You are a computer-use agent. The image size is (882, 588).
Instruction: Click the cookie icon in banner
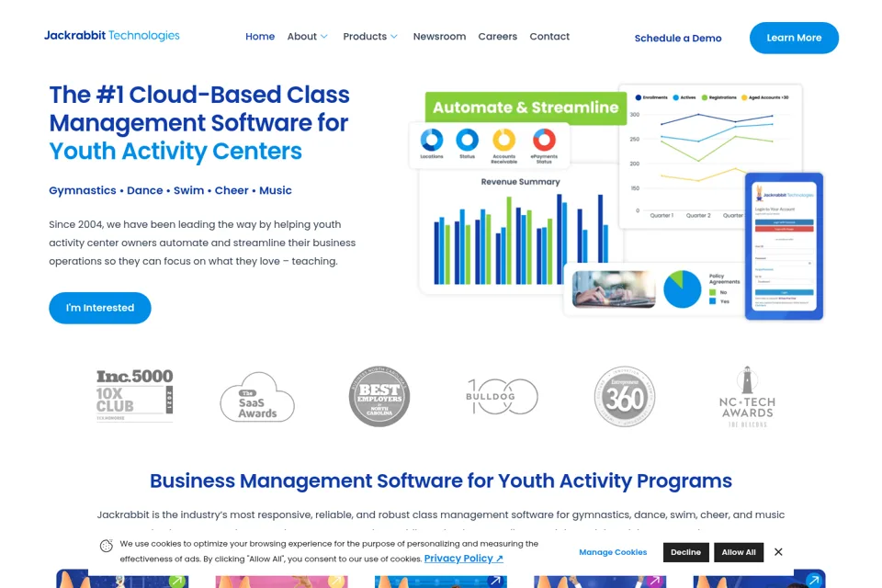[107, 546]
